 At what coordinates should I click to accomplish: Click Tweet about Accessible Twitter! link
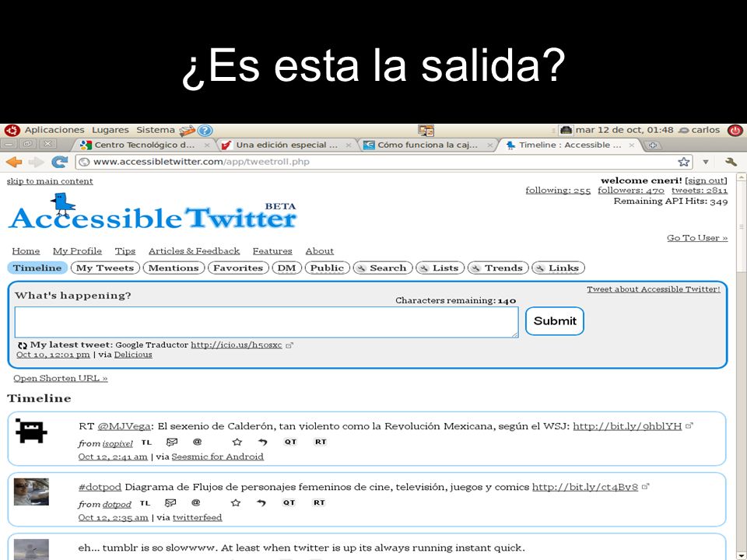coord(653,289)
